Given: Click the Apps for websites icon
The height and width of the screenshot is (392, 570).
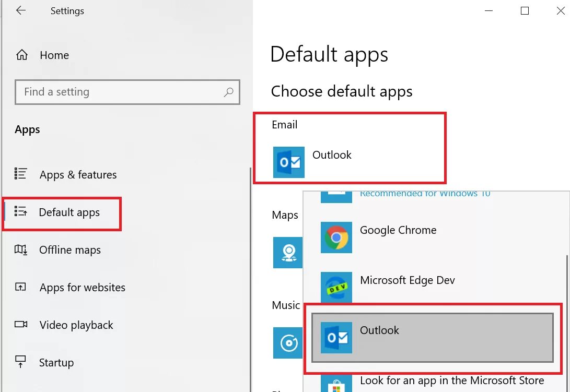Looking at the screenshot, I should click(20, 287).
